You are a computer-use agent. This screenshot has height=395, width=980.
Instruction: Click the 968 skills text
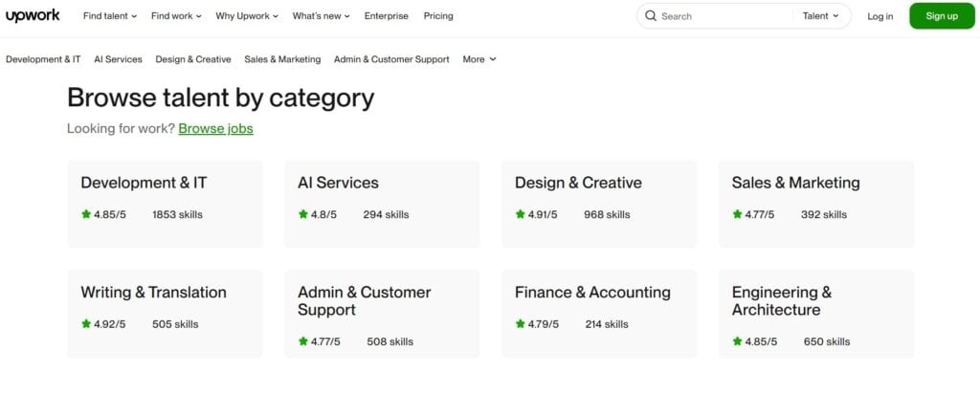click(607, 214)
